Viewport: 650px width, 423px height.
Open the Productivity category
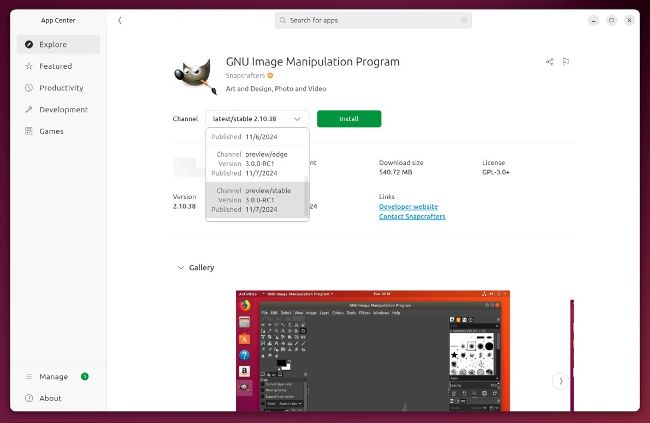pyautogui.click(x=58, y=88)
